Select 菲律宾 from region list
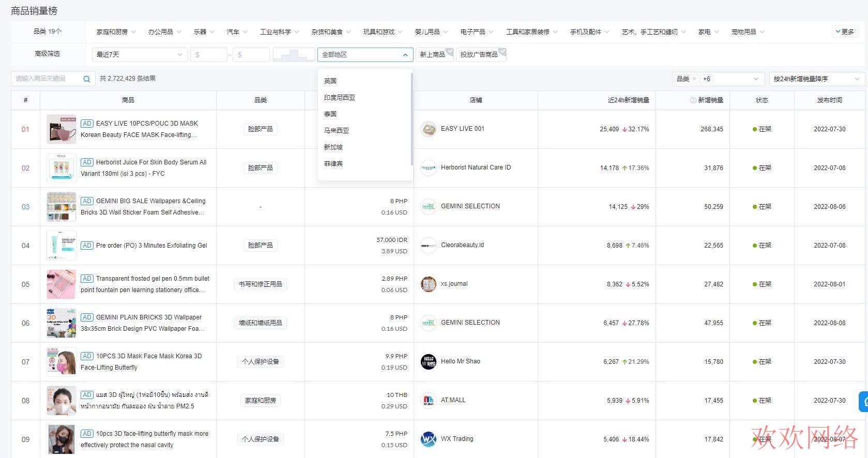 [364, 164]
